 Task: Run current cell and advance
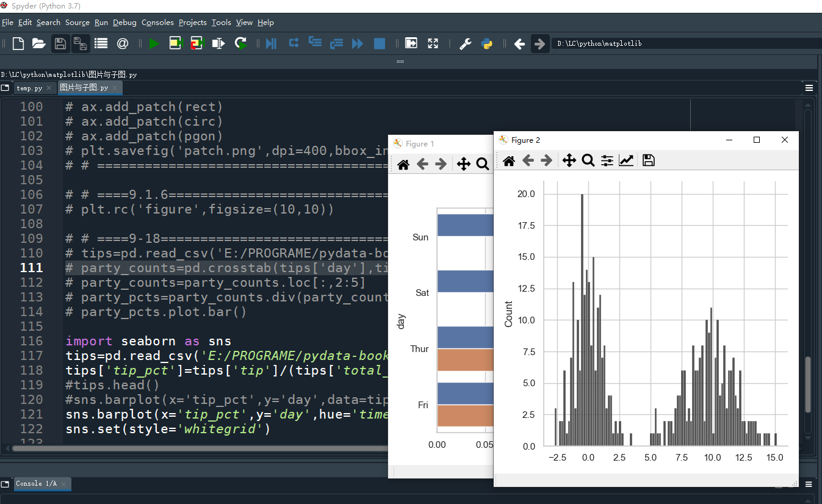coord(196,43)
